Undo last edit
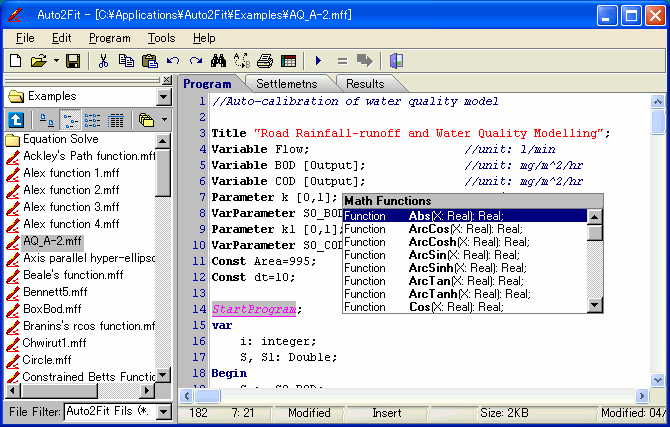670x427 pixels. pyautogui.click(x=173, y=61)
